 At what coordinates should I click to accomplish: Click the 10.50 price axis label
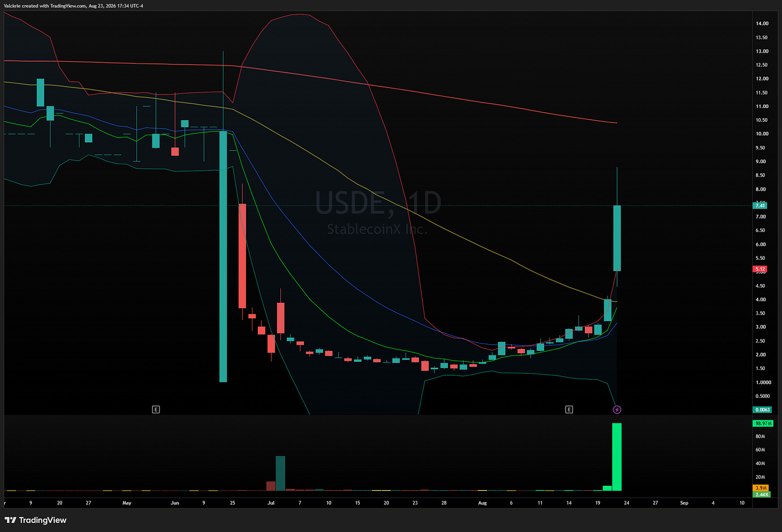(x=762, y=120)
